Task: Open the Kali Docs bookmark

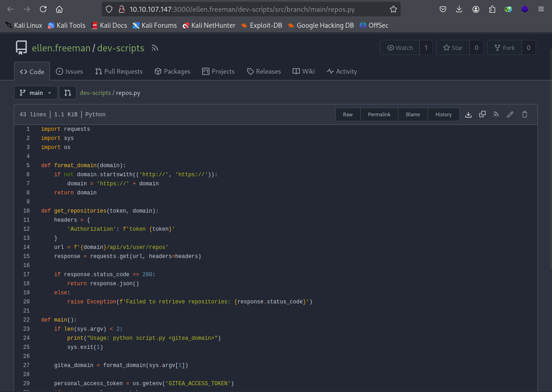Action: tap(109, 25)
